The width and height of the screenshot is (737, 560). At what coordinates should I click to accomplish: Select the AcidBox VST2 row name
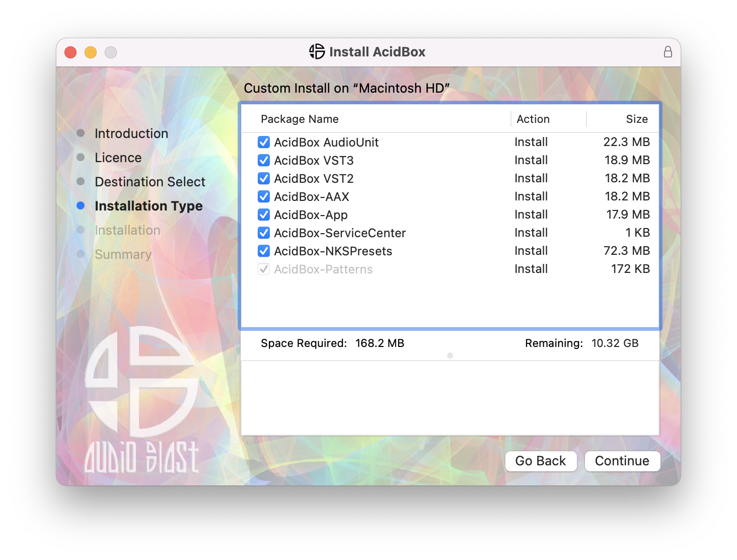pos(314,178)
